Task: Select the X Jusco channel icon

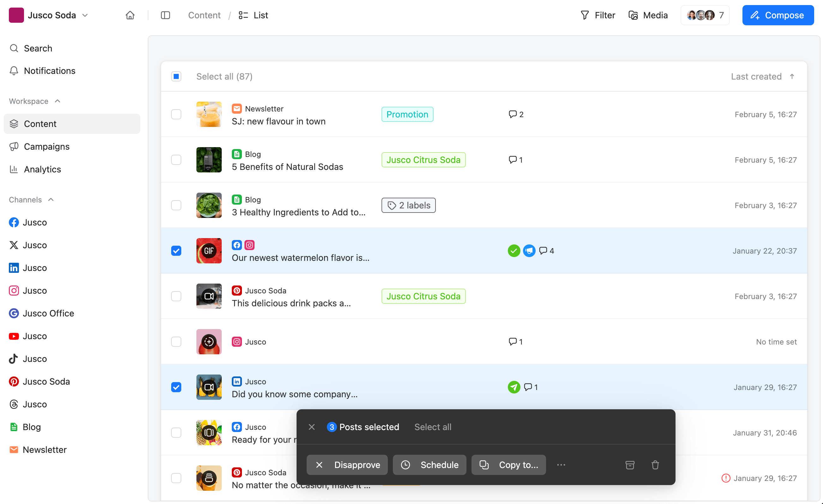Action: 14,245
